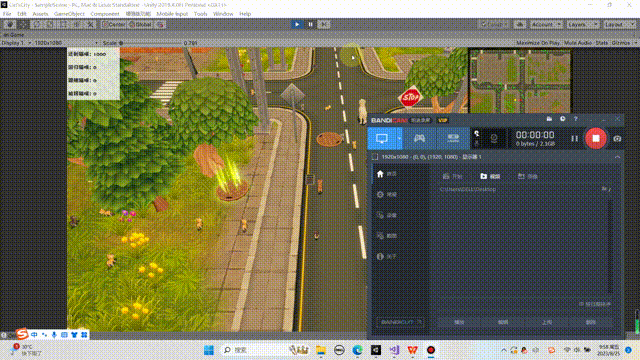This screenshot has width=640, height=360.
Task: Open the Component menu
Action: point(105,14)
